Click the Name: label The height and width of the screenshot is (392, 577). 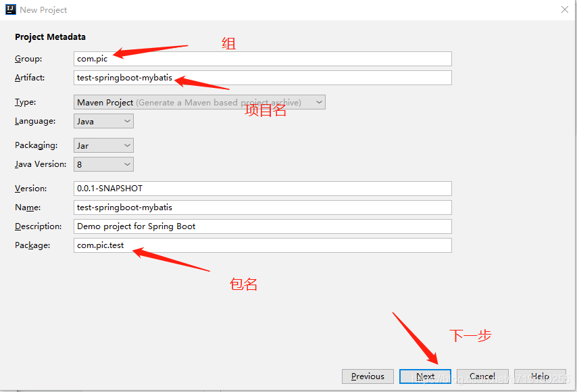point(28,207)
